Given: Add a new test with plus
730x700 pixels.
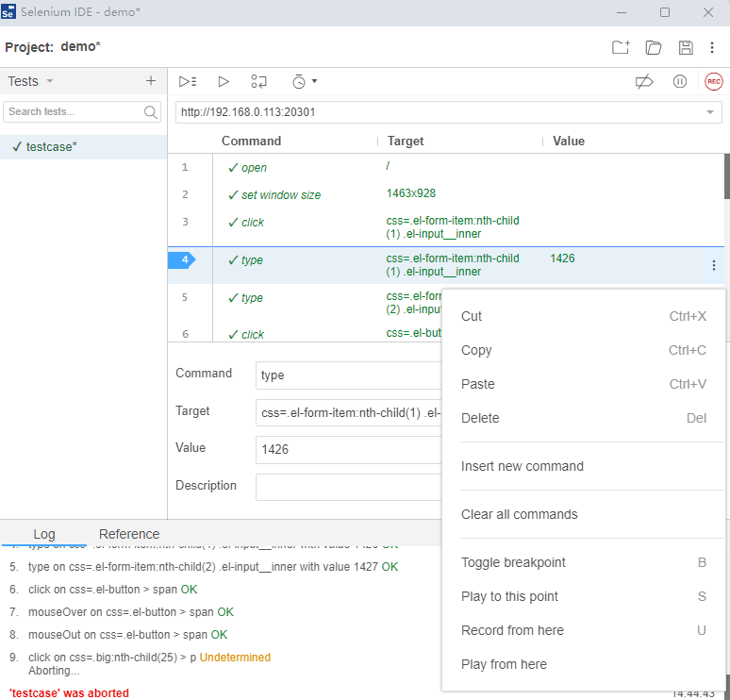Looking at the screenshot, I should coord(150,81).
